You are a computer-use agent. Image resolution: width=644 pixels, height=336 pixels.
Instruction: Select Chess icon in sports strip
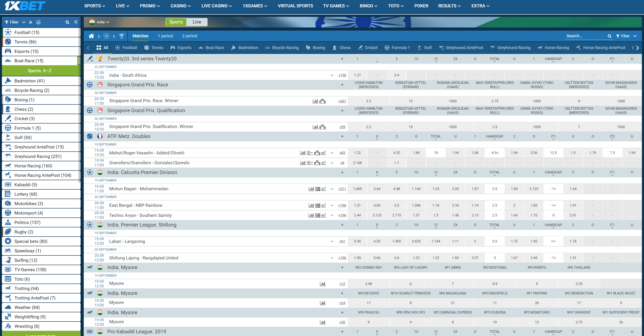(334, 48)
